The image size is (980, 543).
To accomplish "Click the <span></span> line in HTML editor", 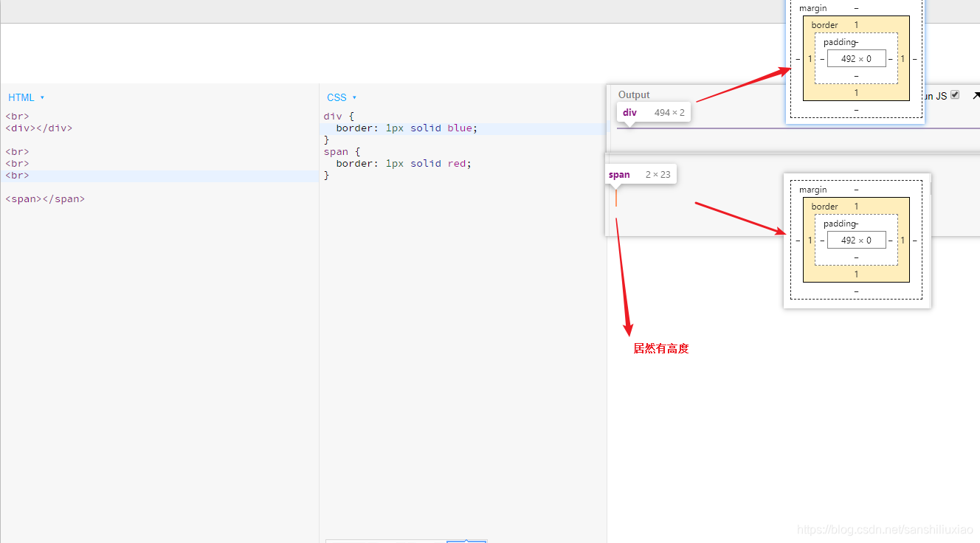I will (x=45, y=198).
